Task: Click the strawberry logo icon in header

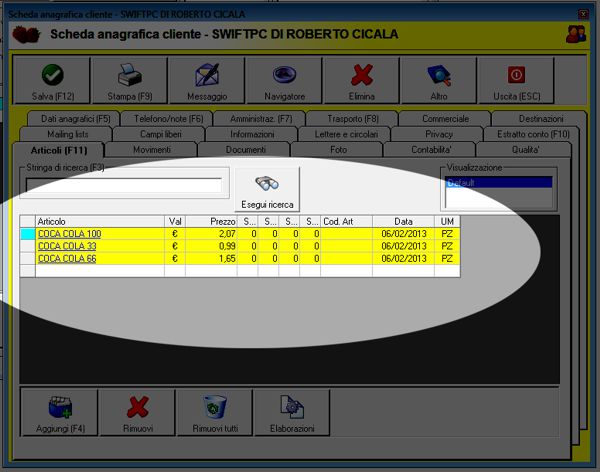Action: click(26, 34)
